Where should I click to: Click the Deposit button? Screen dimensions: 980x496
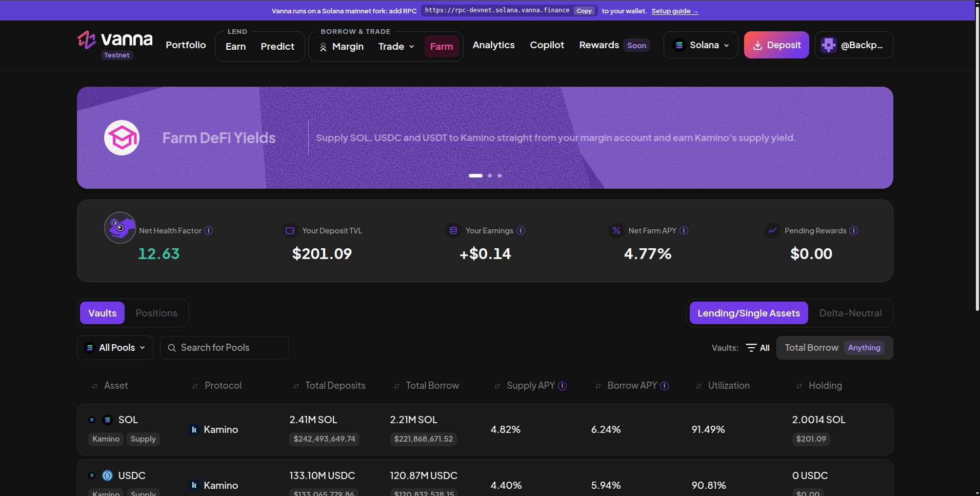pos(776,45)
